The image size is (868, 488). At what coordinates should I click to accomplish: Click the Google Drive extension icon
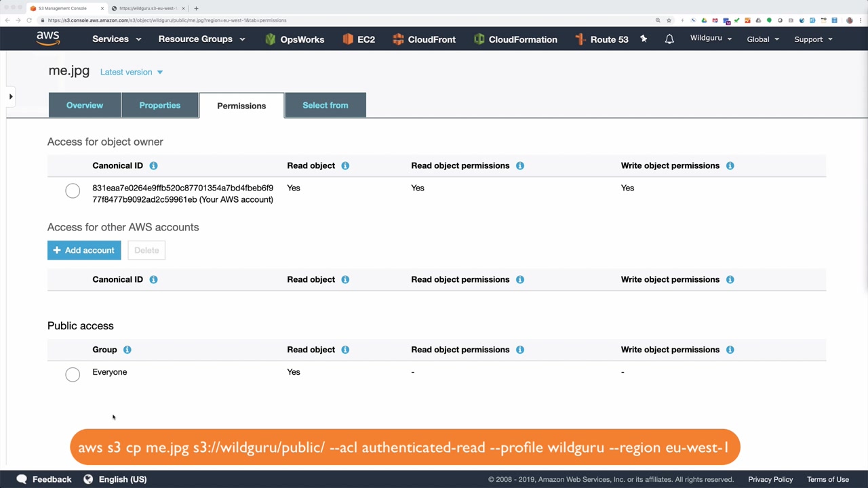point(704,20)
